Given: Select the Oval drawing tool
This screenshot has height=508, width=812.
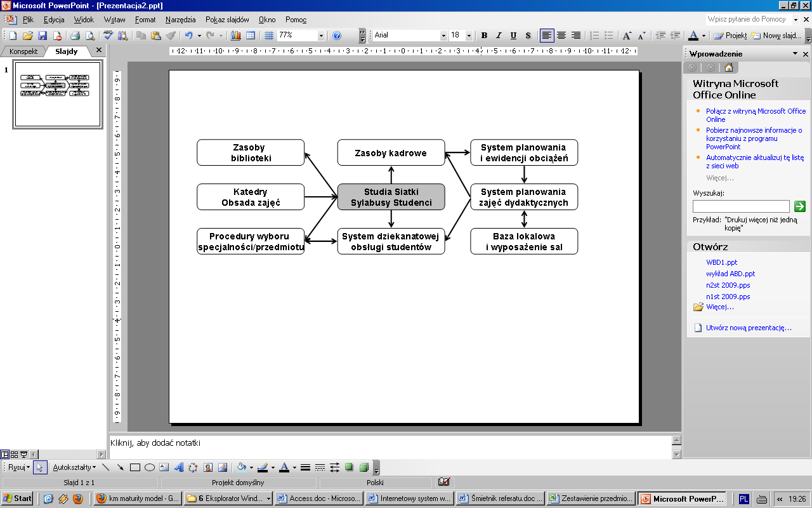Looking at the screenshot, I should coord(150,467).
